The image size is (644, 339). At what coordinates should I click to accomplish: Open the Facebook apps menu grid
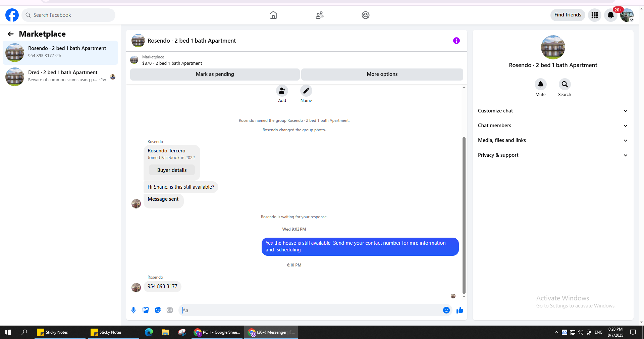595,15
